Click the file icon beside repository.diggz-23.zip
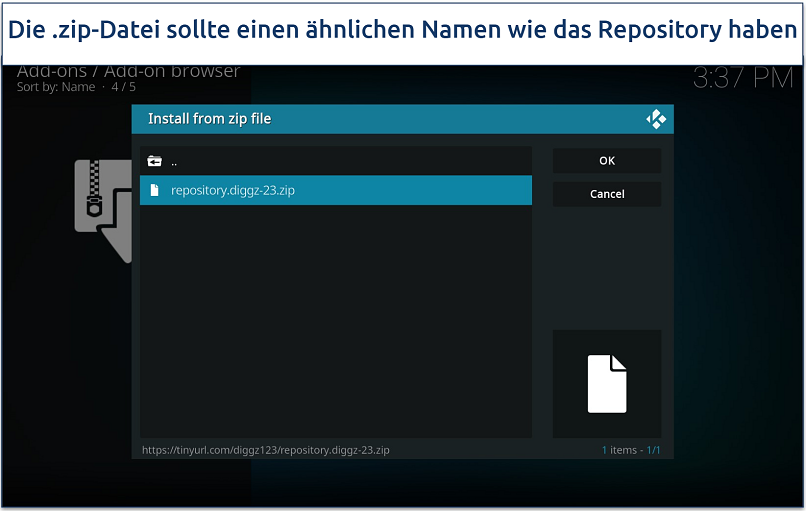The height and width of the screenshot is (511, 806). 154,190
